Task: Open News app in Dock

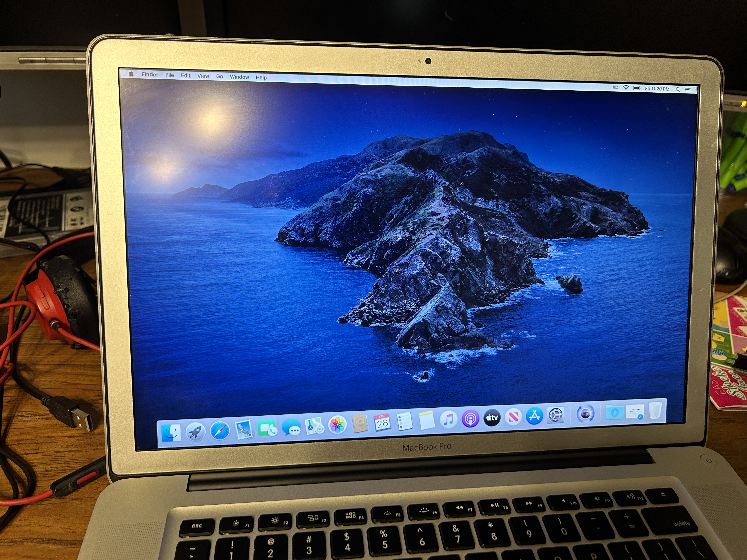Action: pos(513,416)
